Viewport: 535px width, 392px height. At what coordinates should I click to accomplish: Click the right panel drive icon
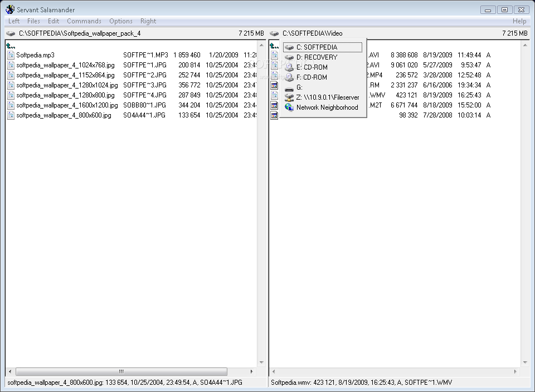(x=274, y=33)
